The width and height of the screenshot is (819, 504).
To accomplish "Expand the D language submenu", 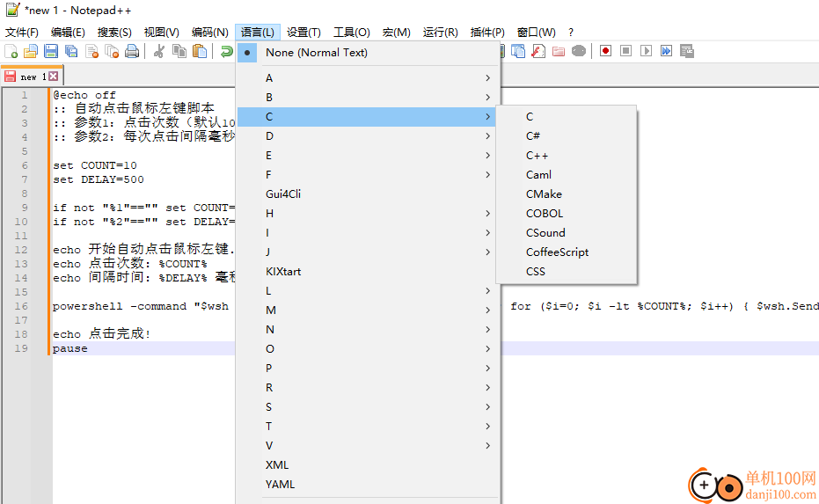I will coord(368,135).
